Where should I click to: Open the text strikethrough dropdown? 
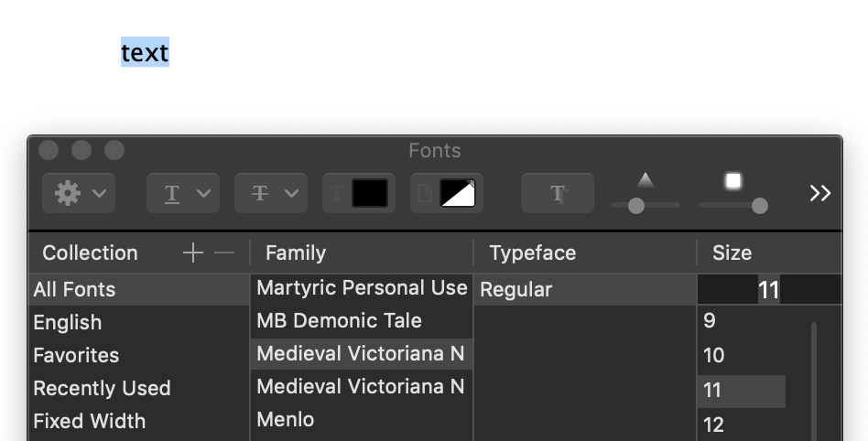(x=271, y=193)
